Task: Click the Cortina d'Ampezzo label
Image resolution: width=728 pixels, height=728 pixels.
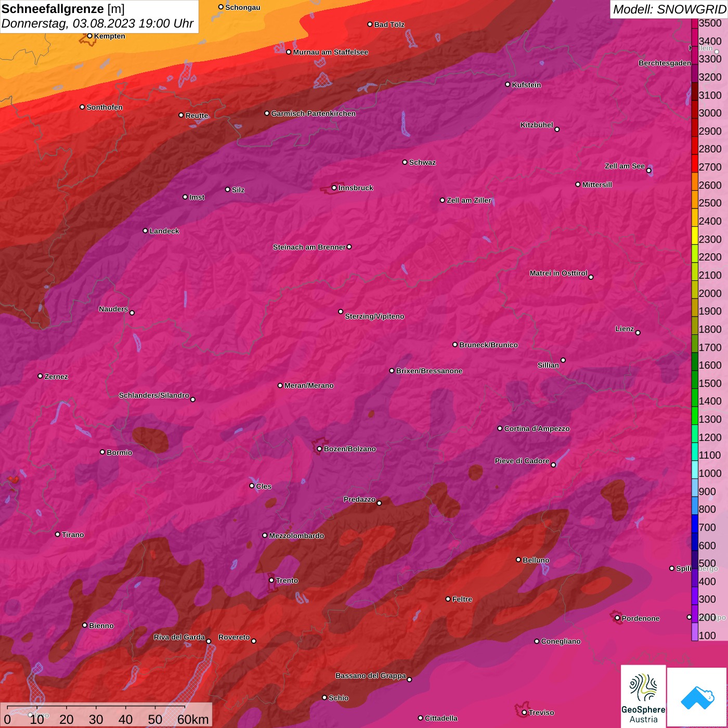Action: (537, 428)
